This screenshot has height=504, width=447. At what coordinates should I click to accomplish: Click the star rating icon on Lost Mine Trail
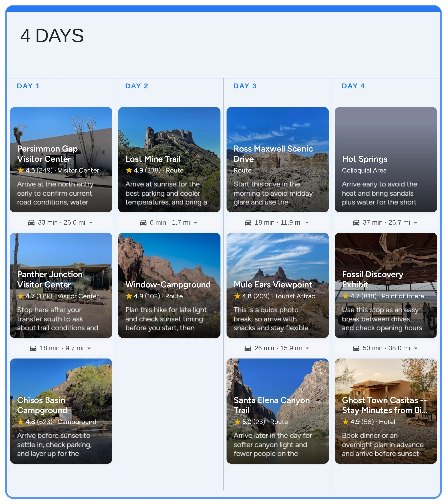coord(129,170)
